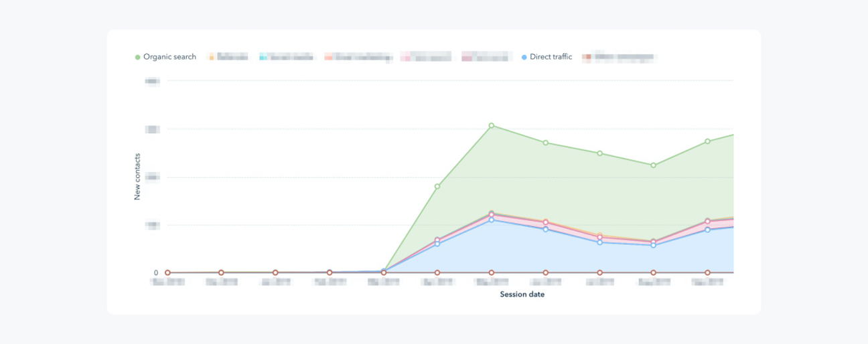The width and height of the screenshot is (868, 344).
Task: Toggle the light pink blurred legend entry
Action: (x=426, y=58)
